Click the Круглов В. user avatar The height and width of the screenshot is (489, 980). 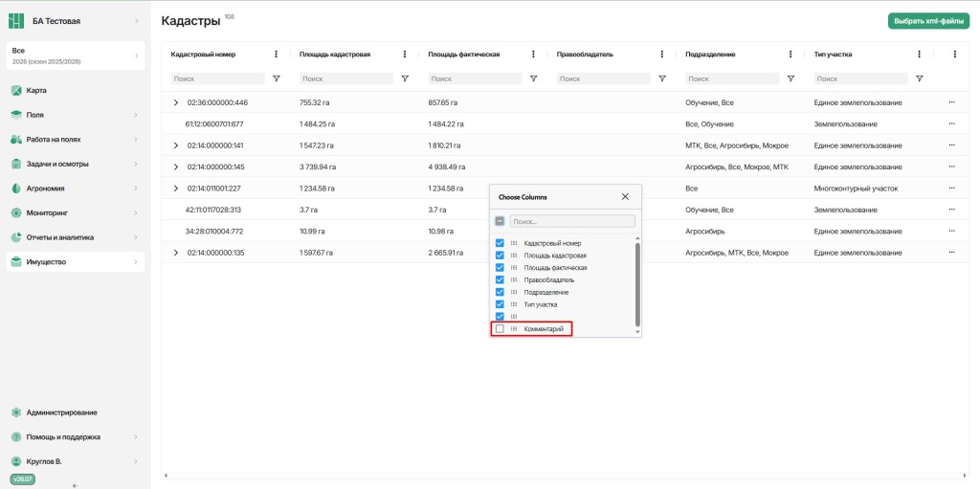pos(16,461)
